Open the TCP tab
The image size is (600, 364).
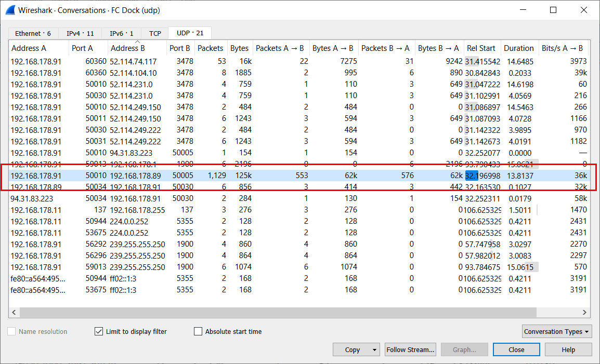pos(155,33)
